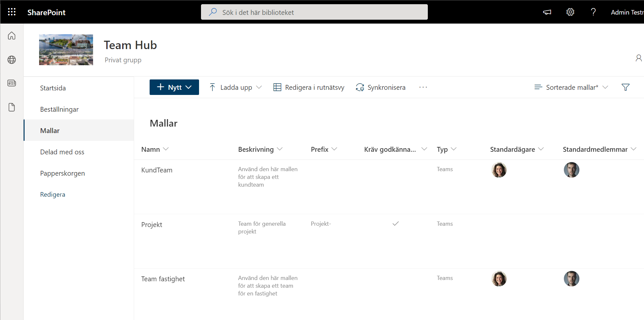Select Beställningar in the side navigation
This screenshot has width=644, height=320.
[x=59, y=109]
